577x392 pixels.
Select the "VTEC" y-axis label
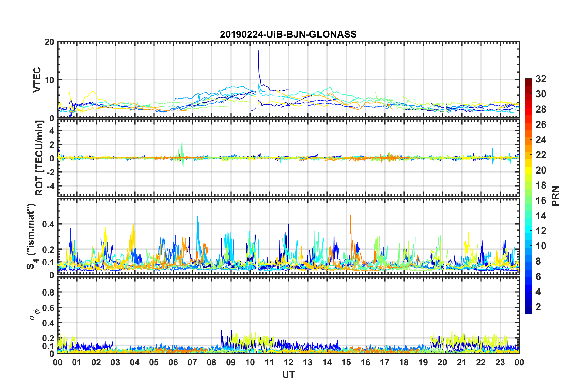(37, 80)
